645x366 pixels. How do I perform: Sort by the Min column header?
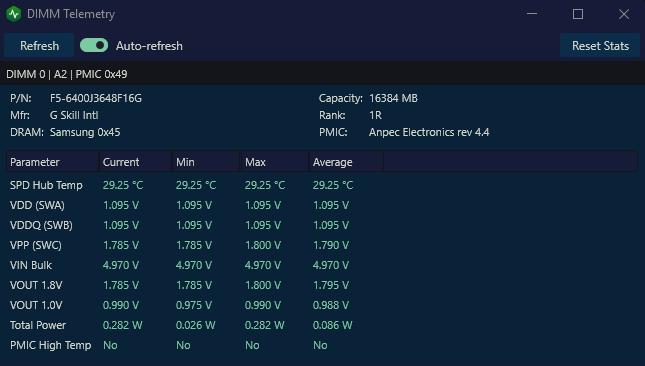point(206,162)
